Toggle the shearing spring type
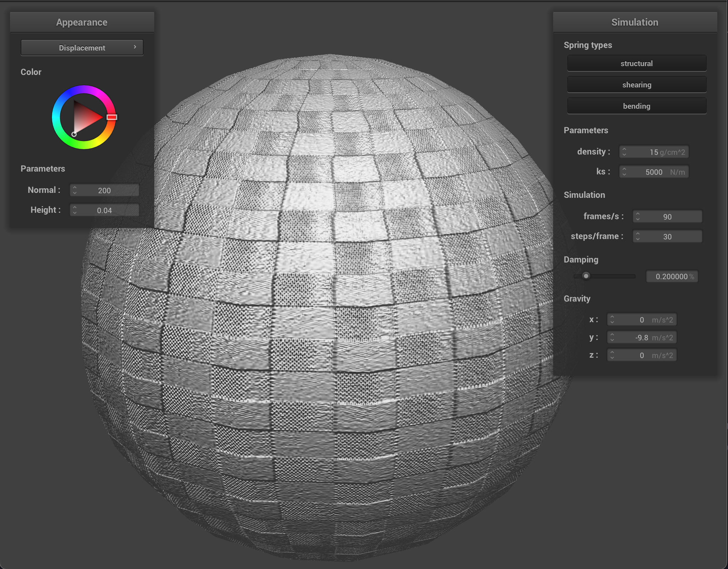The height and width of the screenshot is (569, 728). pos(637,85)
